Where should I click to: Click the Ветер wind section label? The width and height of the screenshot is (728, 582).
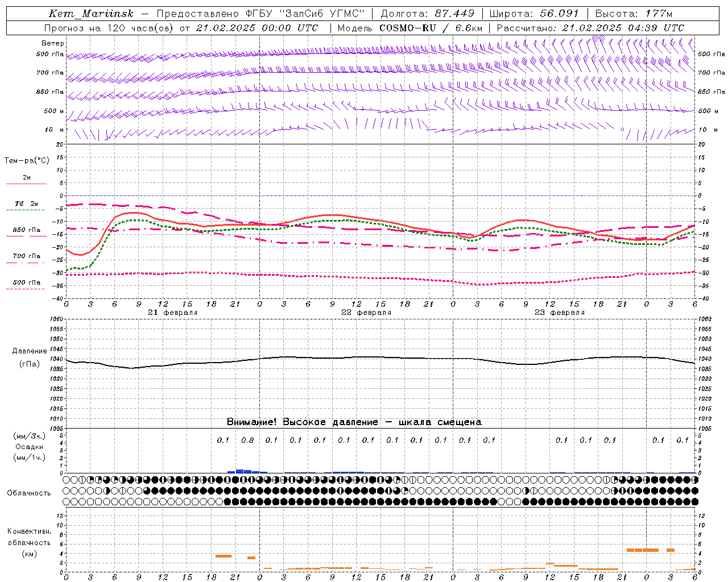click(x=53, y=43)
